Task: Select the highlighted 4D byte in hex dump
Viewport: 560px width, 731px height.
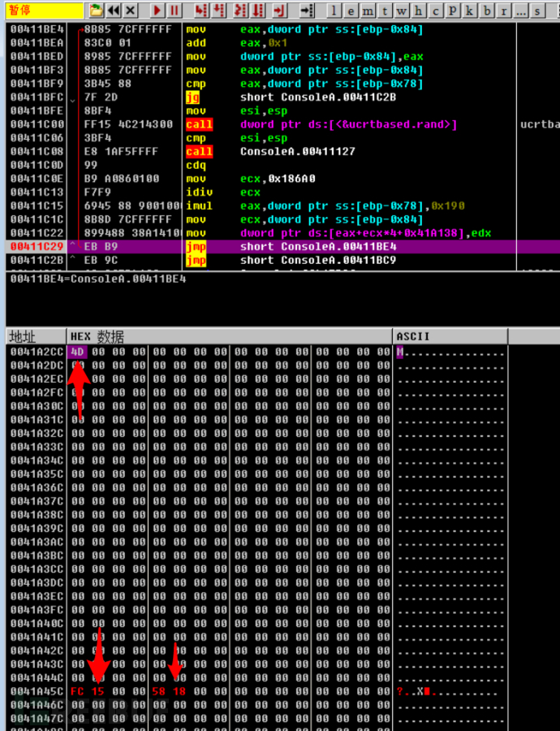Action: (77, 352)
